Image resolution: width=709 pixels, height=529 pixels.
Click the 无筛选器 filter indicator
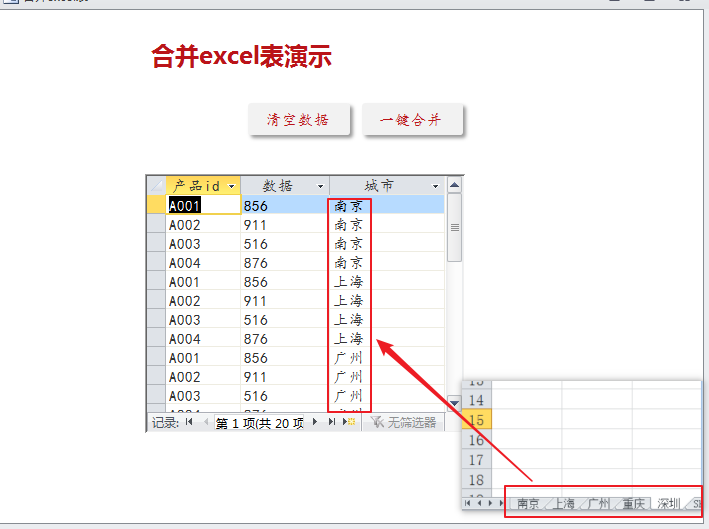403,422
